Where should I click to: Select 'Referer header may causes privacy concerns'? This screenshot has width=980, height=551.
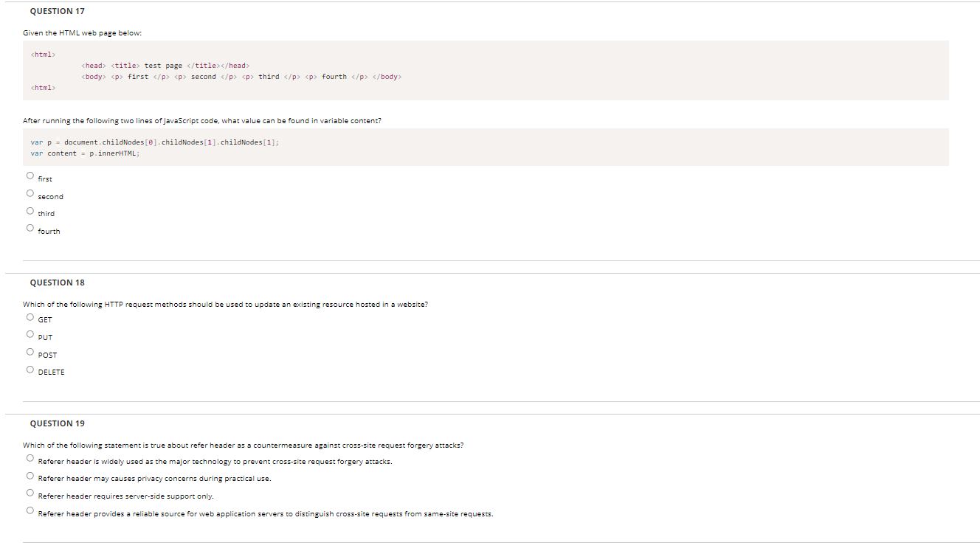point(30,476)
